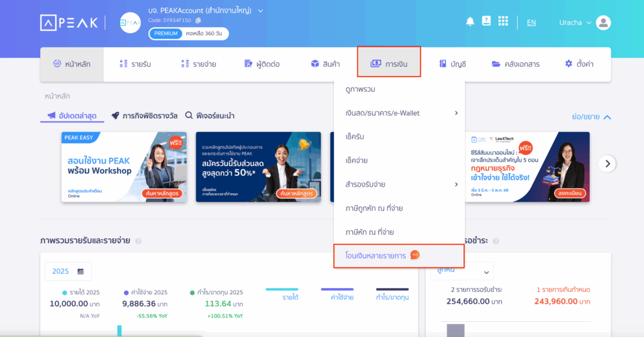
Task: Open the PEAK EASY workshop banner
Action: (124, 167)
